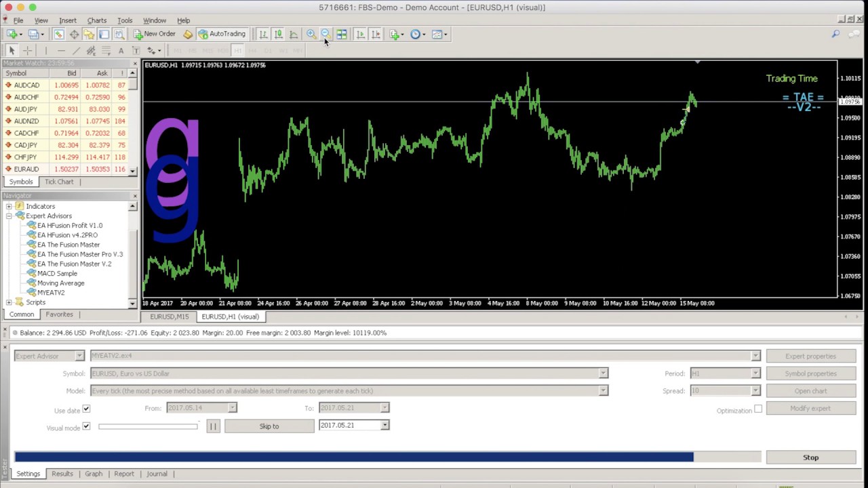This screenshot has height=488, width=868.
Task: Click the Skip to button
Action: coord(269,426)
